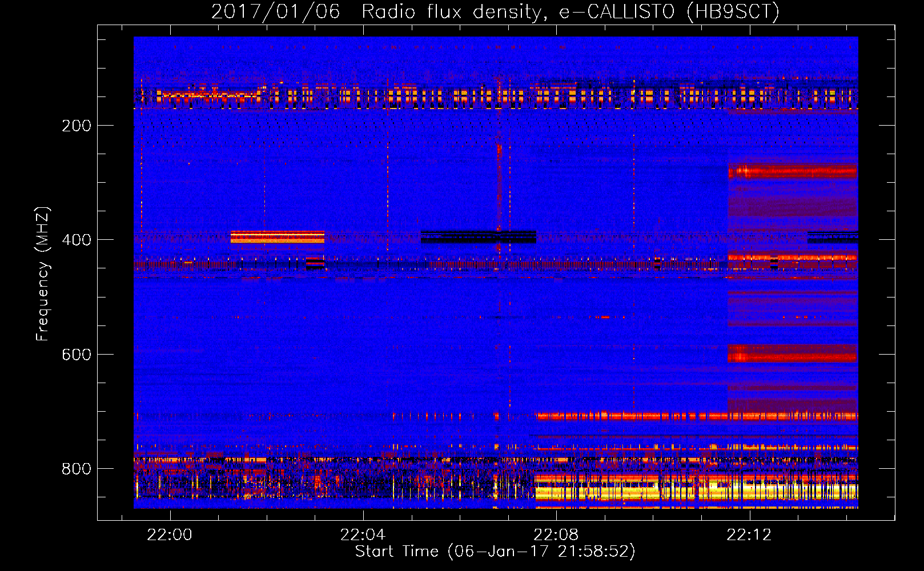924x571 pixels.
Task: Click the plot title '2017/01/06 Radio flux density, e-CALLISTO (HB9SCT)'
Action: coord(495,11)
